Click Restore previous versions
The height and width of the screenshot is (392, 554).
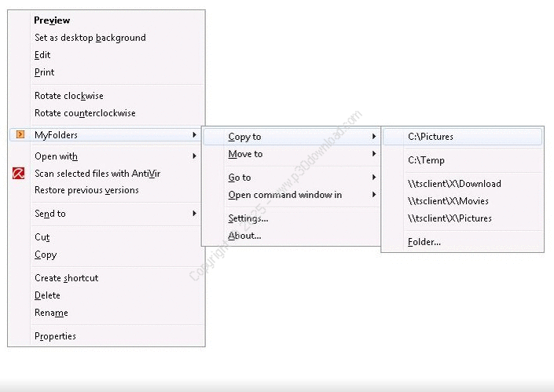pos(86,190)
